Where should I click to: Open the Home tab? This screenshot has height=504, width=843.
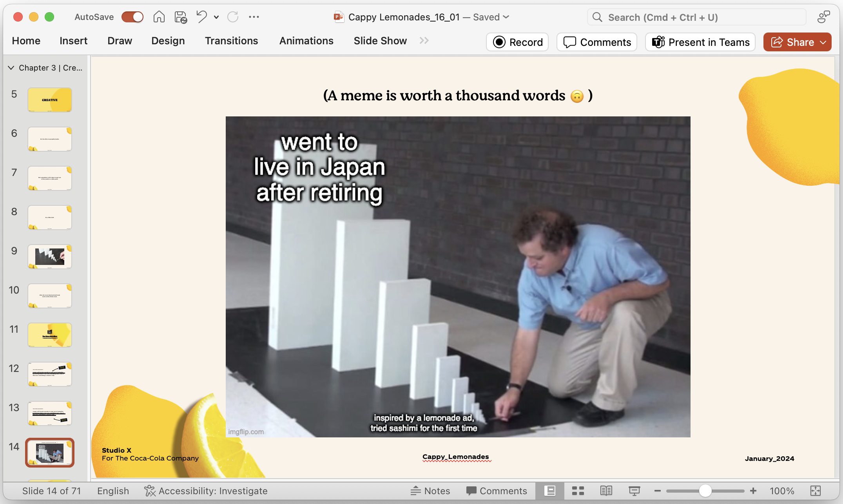tap(26, 41)
